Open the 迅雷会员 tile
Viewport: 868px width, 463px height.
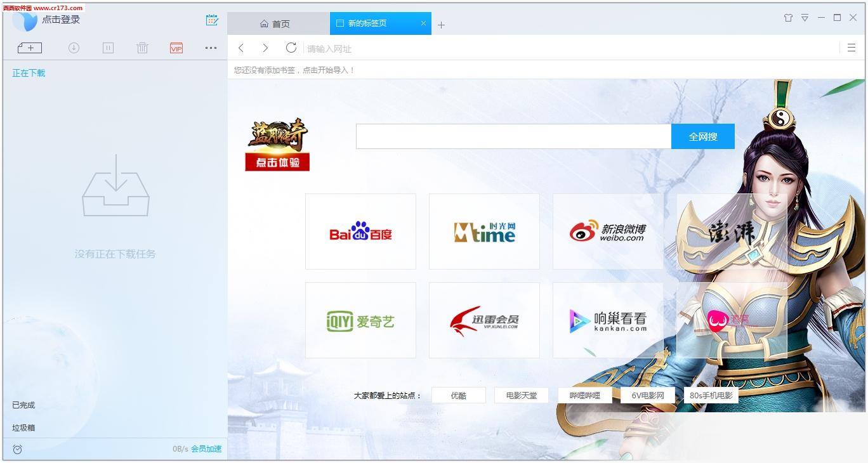point(484,320)
